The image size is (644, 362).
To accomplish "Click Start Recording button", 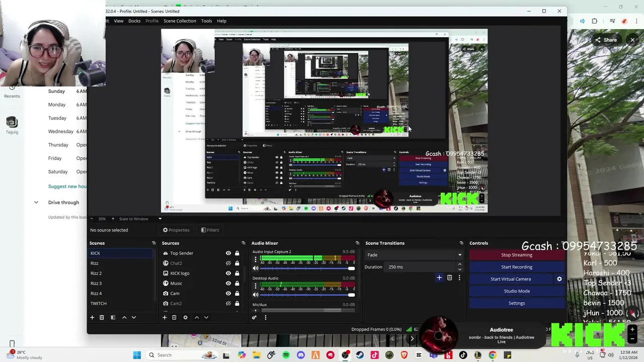I will (517, 267).
